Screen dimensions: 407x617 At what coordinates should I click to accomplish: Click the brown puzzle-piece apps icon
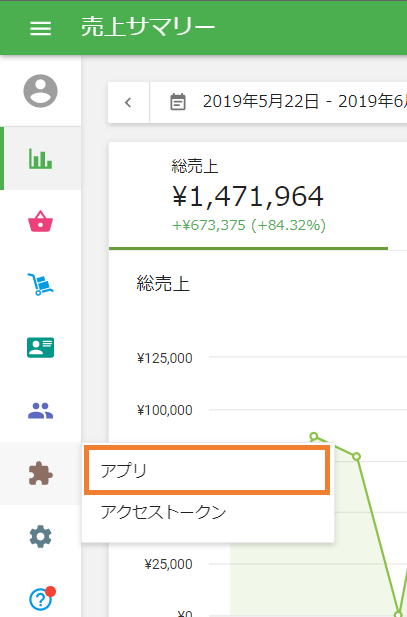41,473
